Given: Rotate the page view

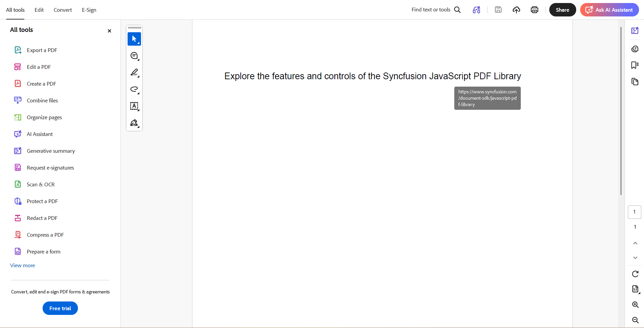Looking at the screenshot, I should point(635,274).
